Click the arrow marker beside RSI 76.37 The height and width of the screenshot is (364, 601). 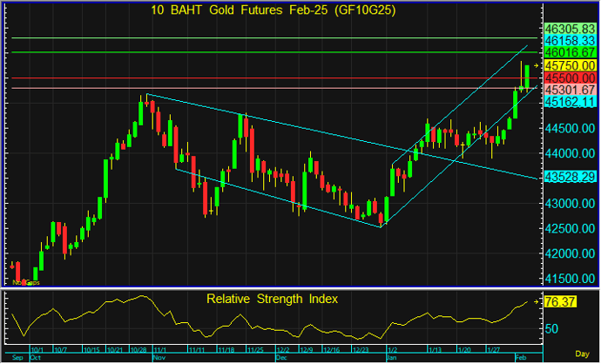click(x=537, y=302)
